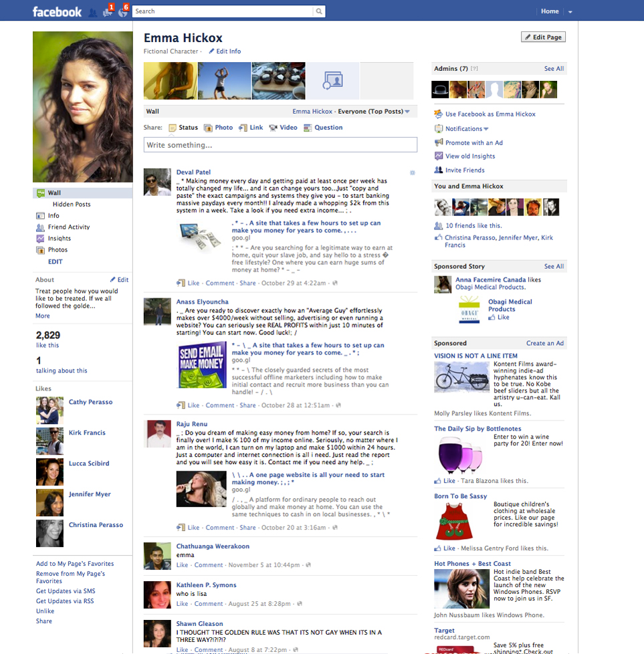Image resolution: width=644 pixels, height=654 pixels.
Task: Click Create an Ad link
Action: coord(545,343)
